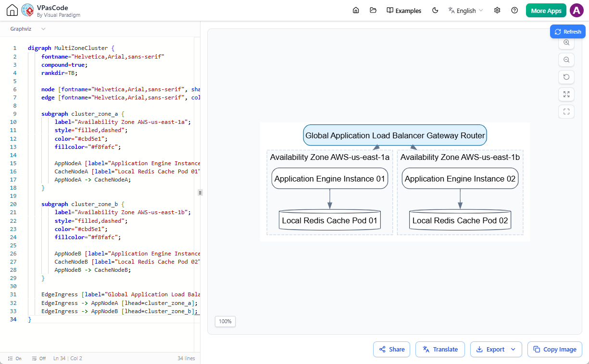The image size is (589, 364).
Task: Select the Local Redis Cache Pod 02 node
Action: (460, 220)
